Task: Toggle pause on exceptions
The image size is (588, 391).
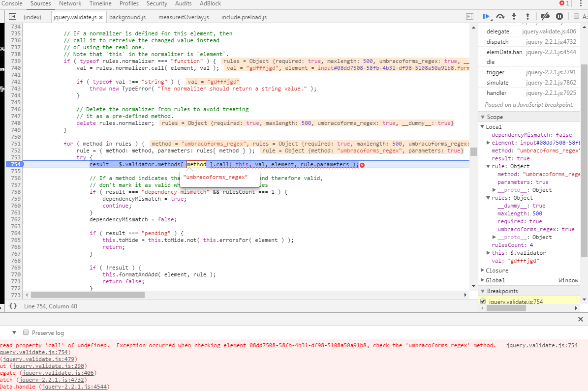Action: (559, 17)
